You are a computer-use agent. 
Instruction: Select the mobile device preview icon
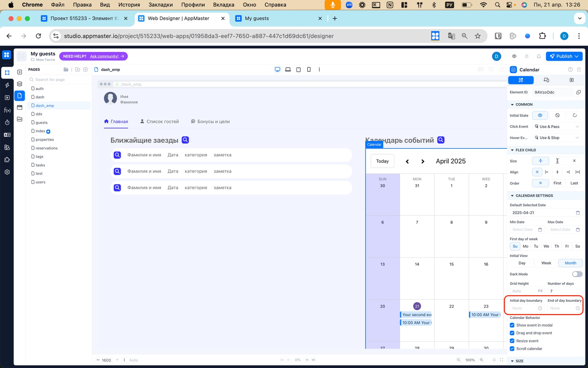pyautogui.click(x=309, y=70)
